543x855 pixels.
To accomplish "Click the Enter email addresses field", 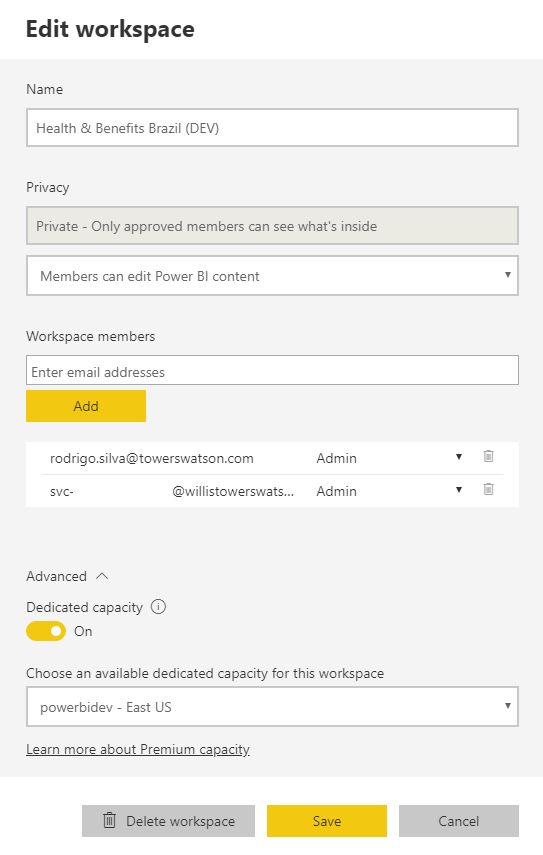I will 272,370.
